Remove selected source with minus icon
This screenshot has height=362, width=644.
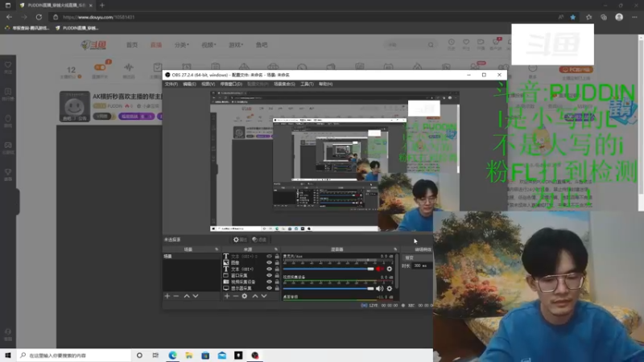click(x=235, y=296)
